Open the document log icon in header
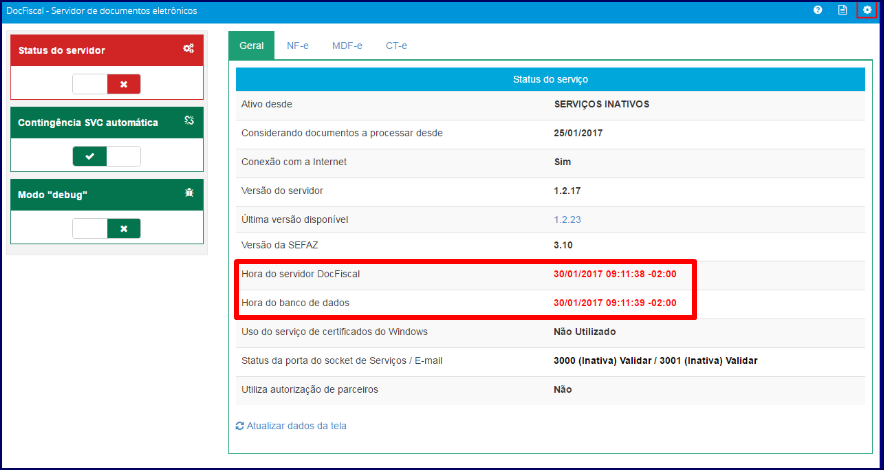 click(x=842, y=10)
